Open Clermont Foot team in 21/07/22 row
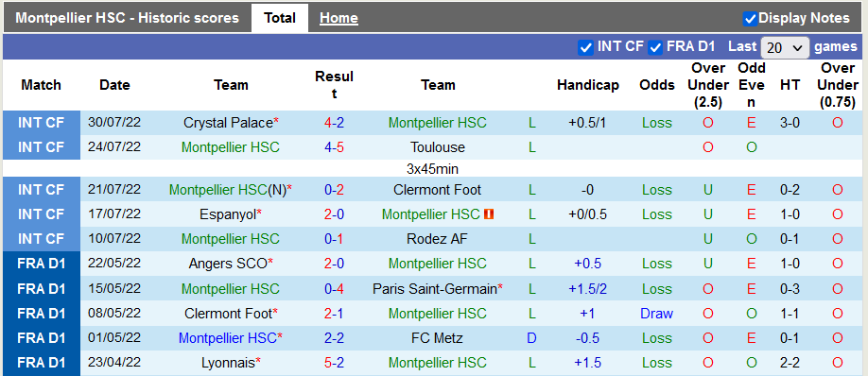Viewport: 868px width, 376px height. tap(438, 190)
